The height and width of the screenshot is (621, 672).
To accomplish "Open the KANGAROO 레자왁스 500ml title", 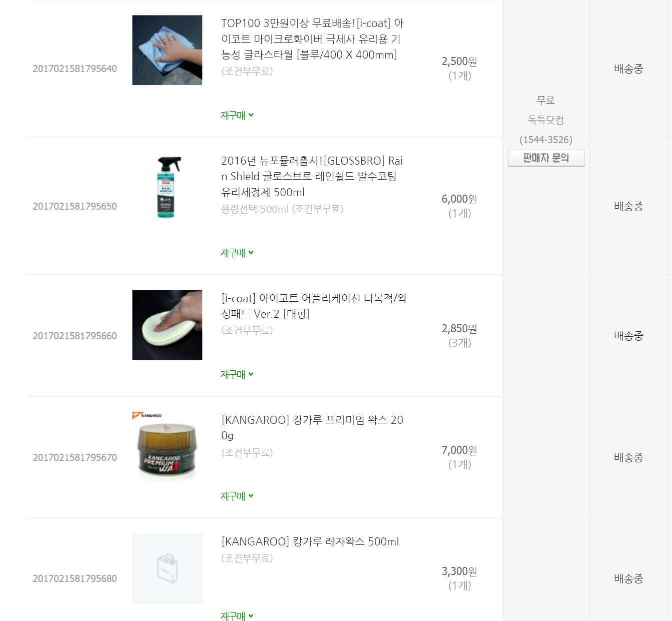I will pos(310,541).
